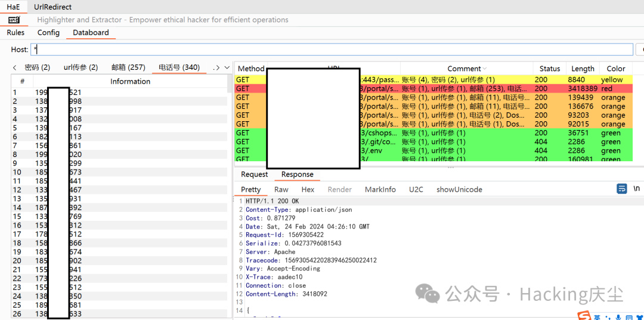Switch to the Request tab
Image resolution: width=644 pixels, height=320 pixels.
[x=254, y=174]
